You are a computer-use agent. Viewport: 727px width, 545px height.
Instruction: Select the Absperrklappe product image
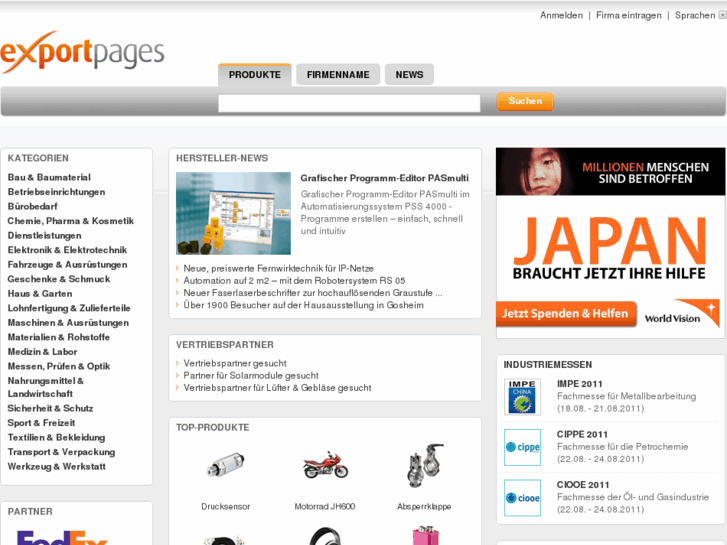424,466
